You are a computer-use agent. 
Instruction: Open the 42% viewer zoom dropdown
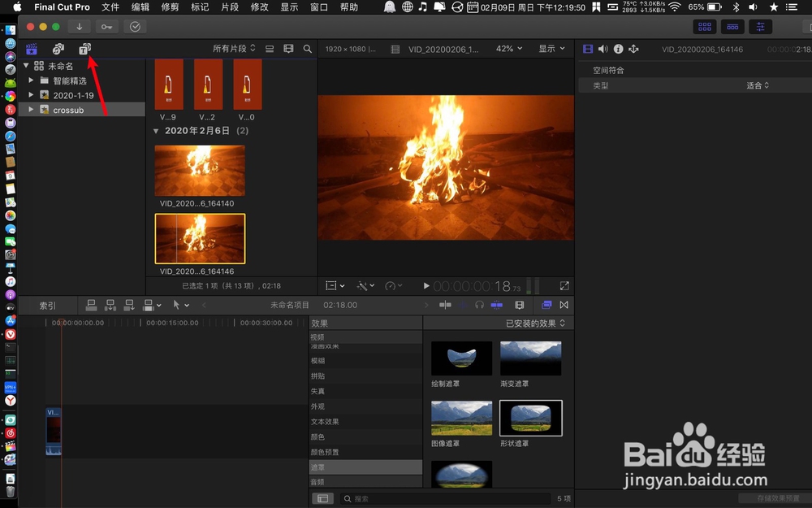[509, 49]
